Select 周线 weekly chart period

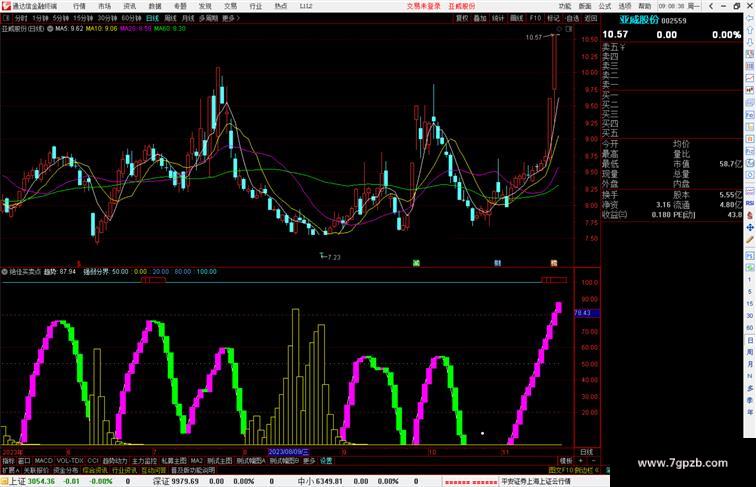point(170,18)
